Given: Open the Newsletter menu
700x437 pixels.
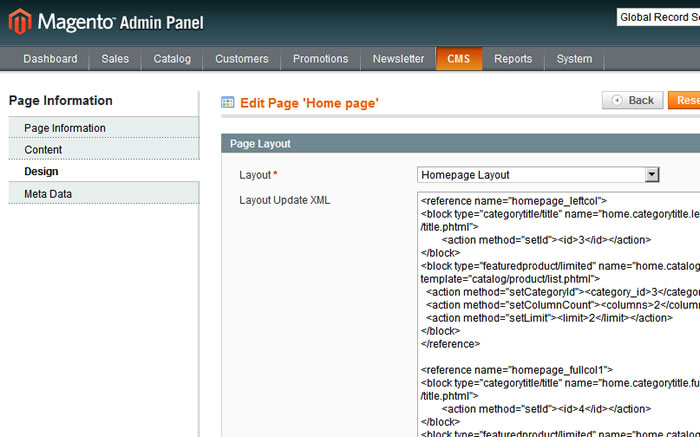Looking at the screenshot, I should [398, 59].
